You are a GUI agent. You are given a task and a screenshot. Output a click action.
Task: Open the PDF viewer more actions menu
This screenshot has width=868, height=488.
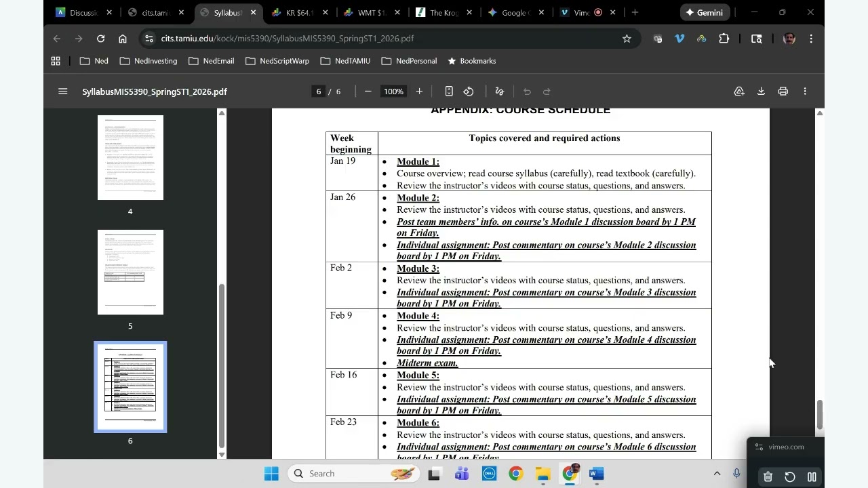[805, 91]
